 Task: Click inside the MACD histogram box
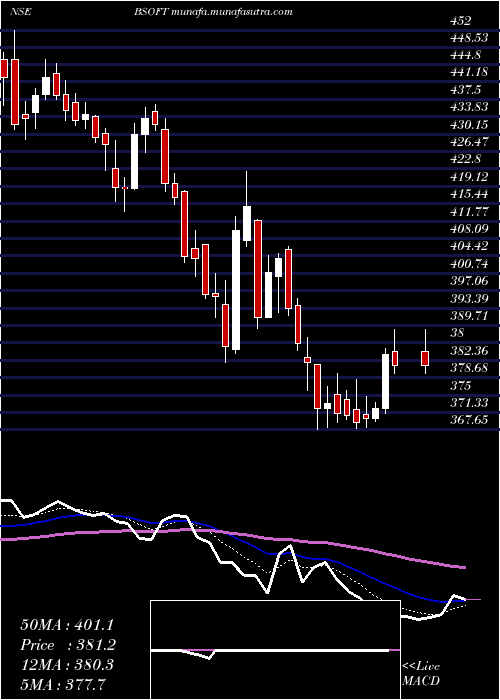(x=275, y=650)
